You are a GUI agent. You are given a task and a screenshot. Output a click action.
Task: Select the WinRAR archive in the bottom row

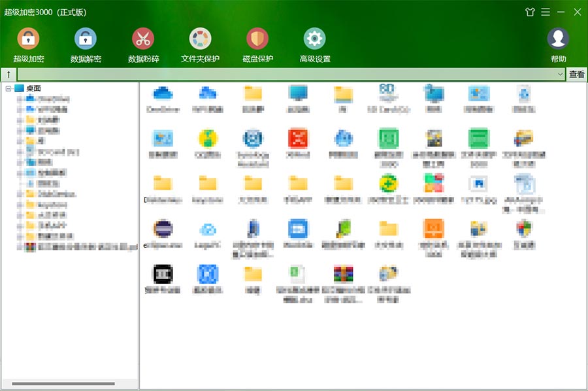[343, 280]
